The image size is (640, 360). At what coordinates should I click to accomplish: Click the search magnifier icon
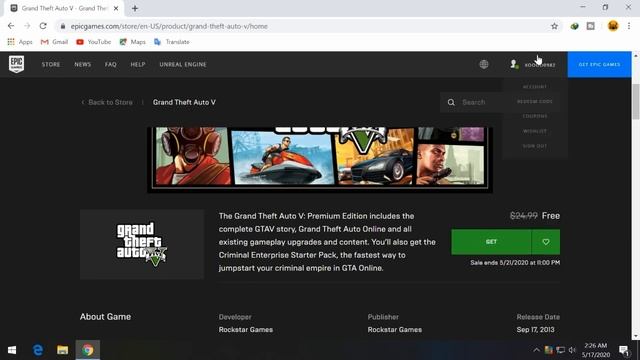tap(451, 102)
